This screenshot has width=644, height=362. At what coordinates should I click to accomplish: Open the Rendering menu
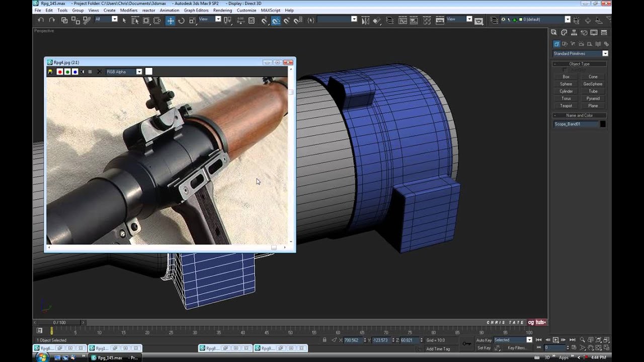click(x=222, y=10)
